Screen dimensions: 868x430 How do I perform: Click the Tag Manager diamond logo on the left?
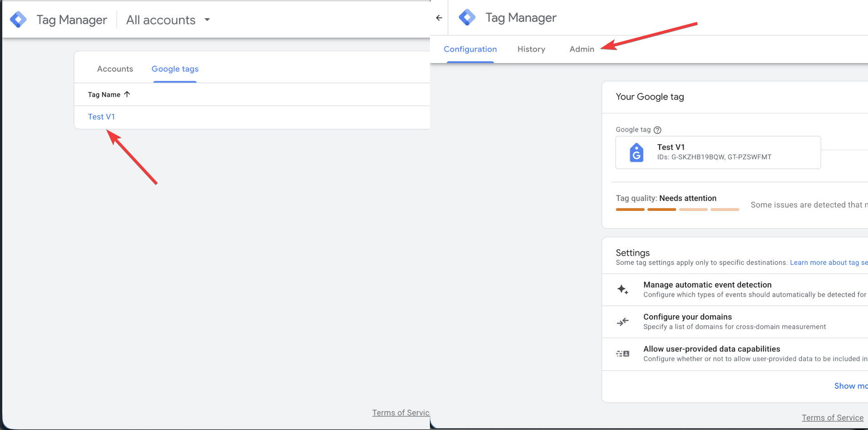18,19
